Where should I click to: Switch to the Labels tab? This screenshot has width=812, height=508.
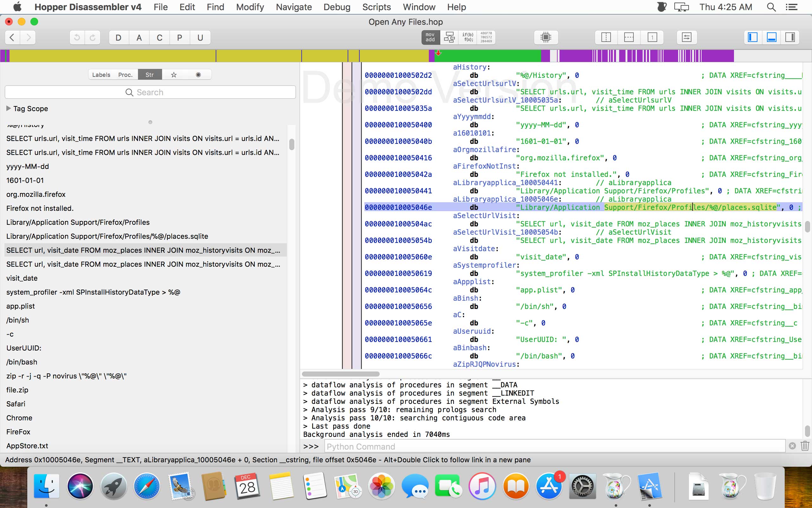tap(101, 75)
